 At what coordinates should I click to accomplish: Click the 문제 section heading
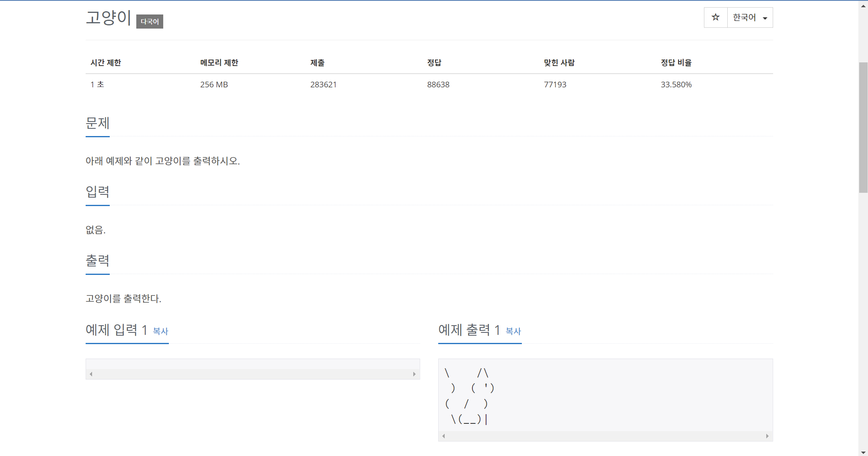[x=98, y=123]
